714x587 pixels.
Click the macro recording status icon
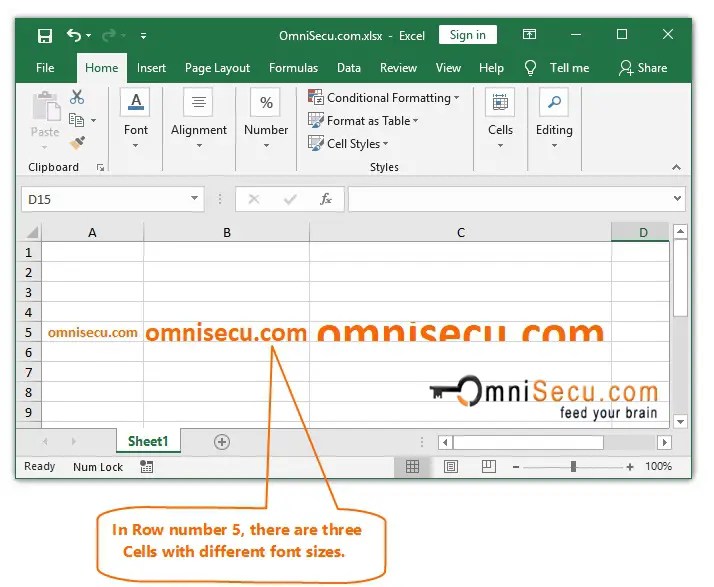[x=146, y=466]
